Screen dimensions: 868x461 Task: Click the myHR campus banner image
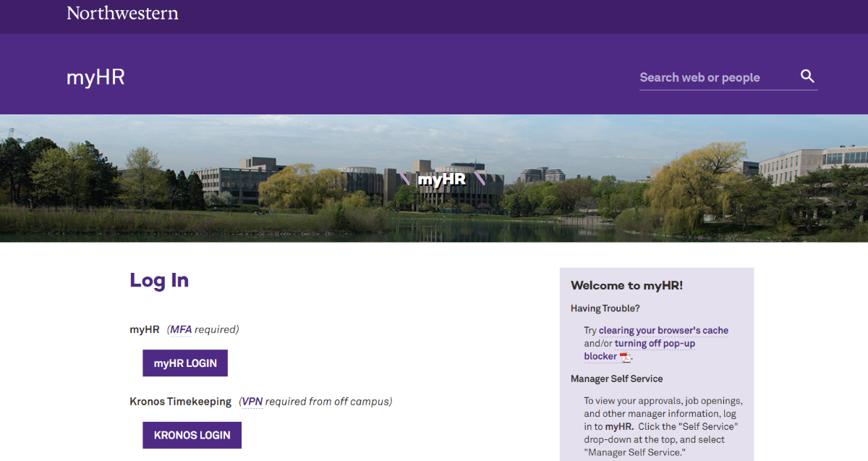pyautogui.click(x=434, y=178)
